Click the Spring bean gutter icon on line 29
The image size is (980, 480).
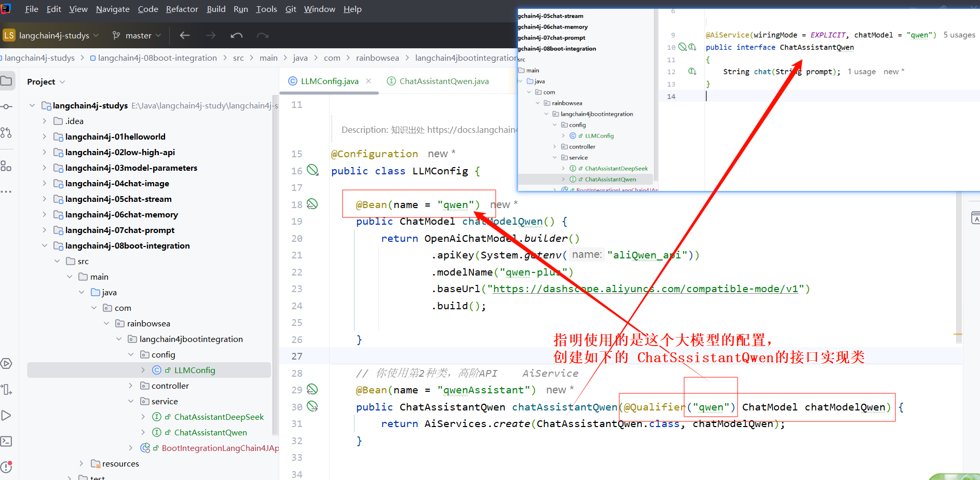click(312, 389)
